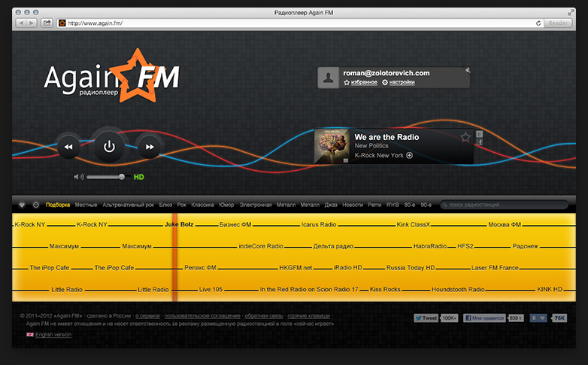Open пользовательское соглашение footer link
Screen dimensions: 588x365
[x=202, y=316]
